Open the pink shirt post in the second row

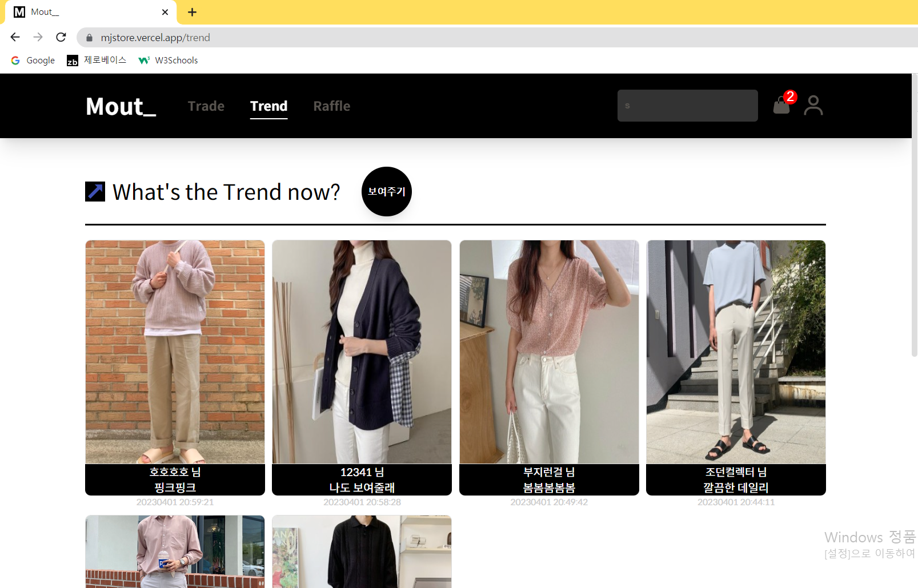tap(175, 551)
